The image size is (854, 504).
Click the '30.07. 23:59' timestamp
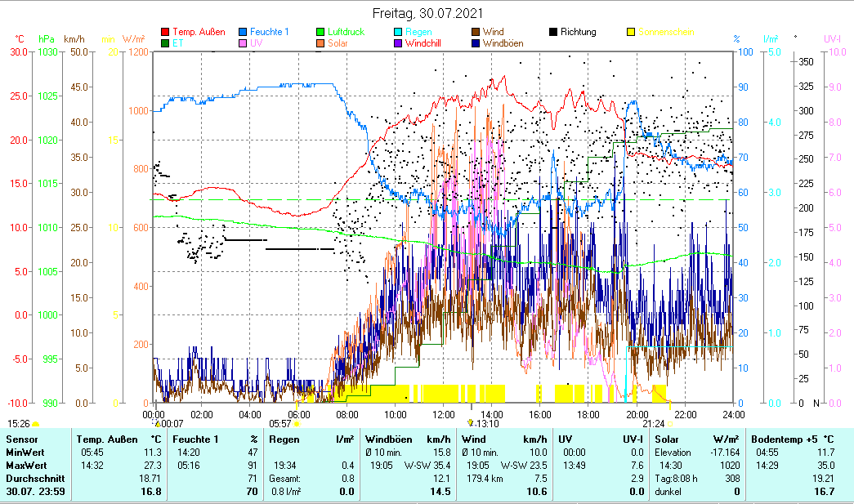point(35,492)
